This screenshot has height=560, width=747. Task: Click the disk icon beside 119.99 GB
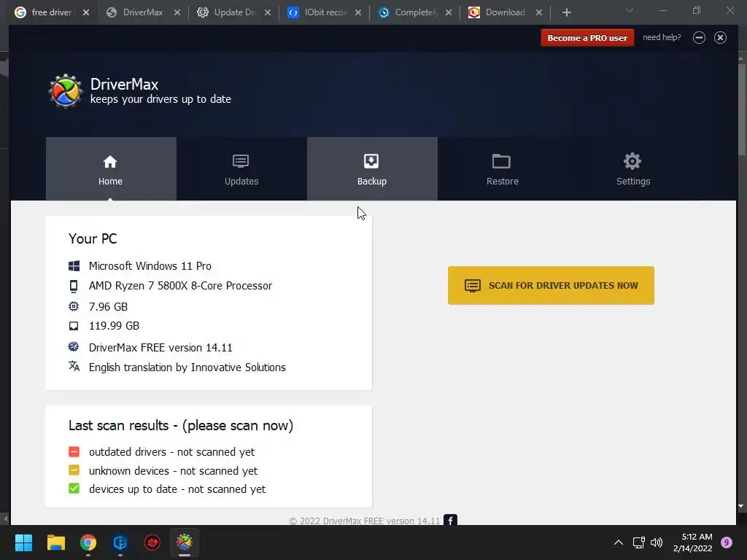[74, 326]
